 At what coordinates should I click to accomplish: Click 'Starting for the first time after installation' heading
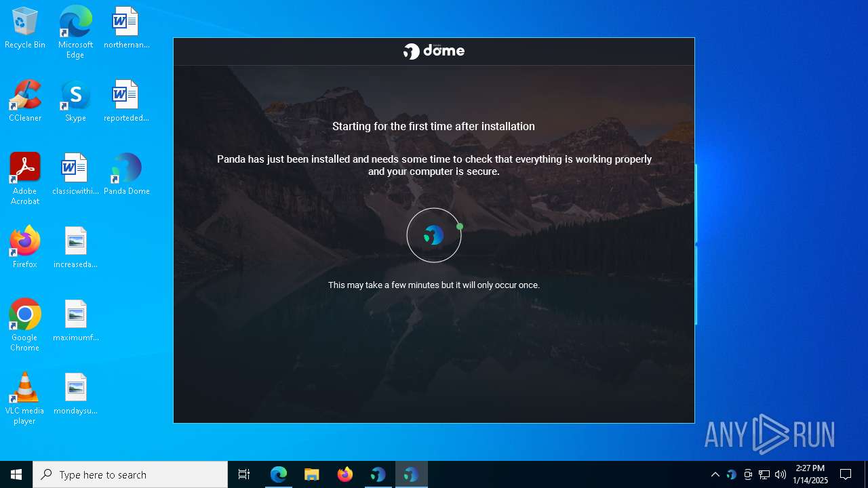click(434, 126)
